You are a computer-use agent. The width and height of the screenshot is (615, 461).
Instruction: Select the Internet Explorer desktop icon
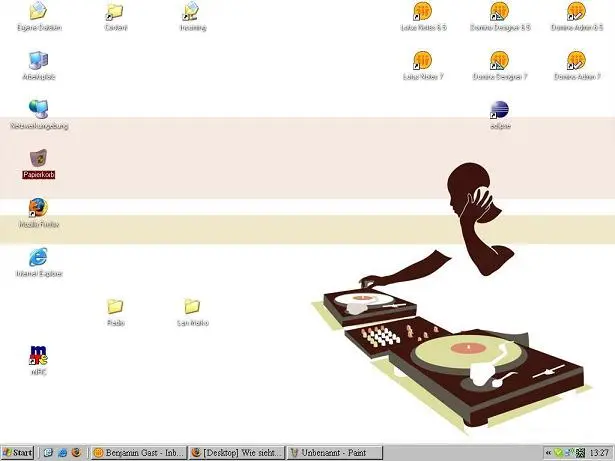[x=39, y=257]
